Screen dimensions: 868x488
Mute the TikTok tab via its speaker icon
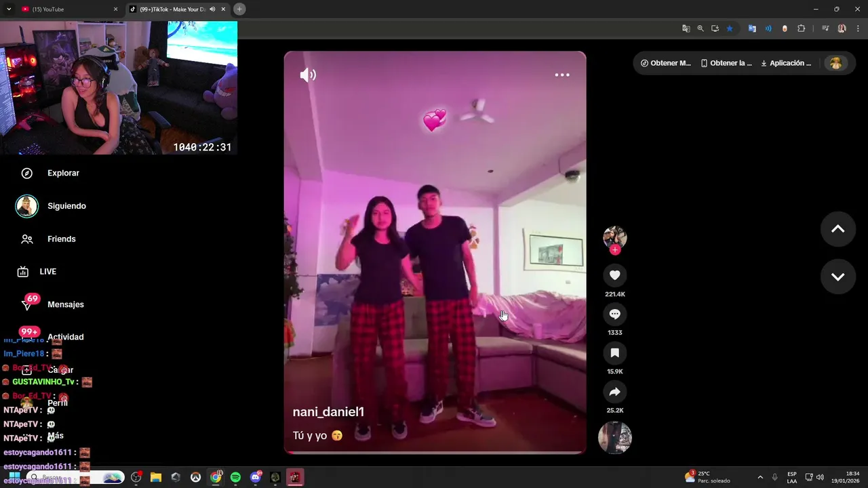(212, 9)
